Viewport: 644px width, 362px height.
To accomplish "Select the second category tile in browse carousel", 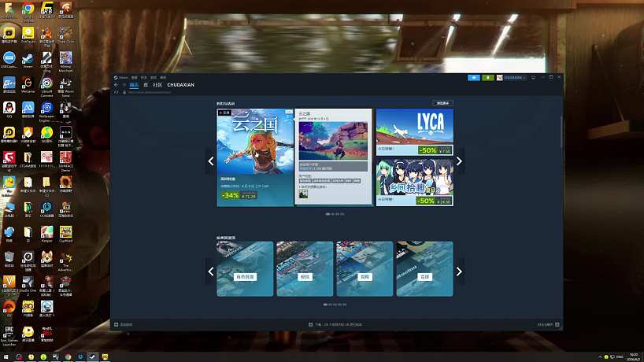I will pos(305,269).
